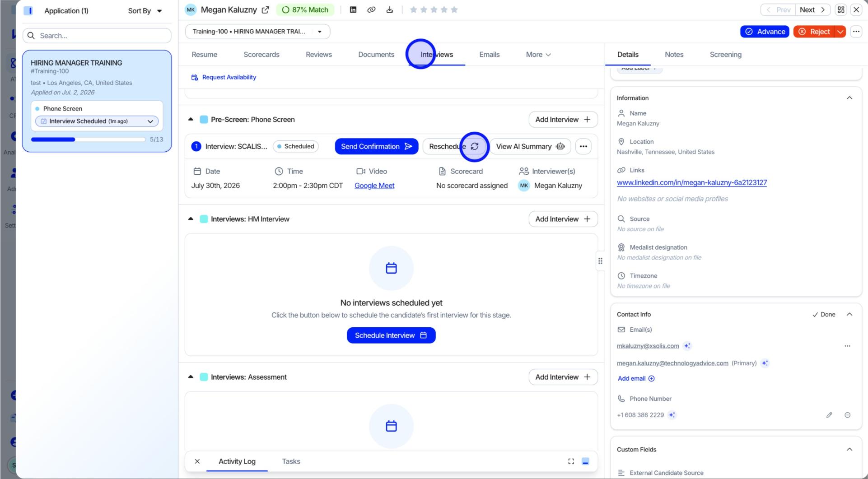Open the Google Meet link

(x=374, y=186)
